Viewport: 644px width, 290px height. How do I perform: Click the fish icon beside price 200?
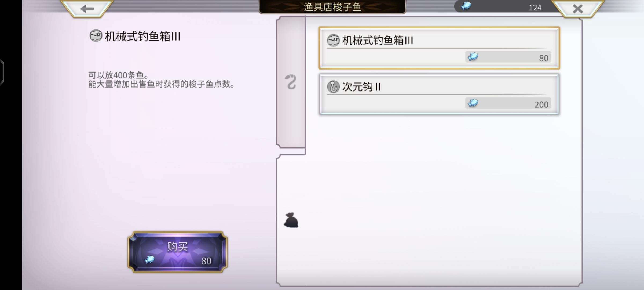(473, 103)
